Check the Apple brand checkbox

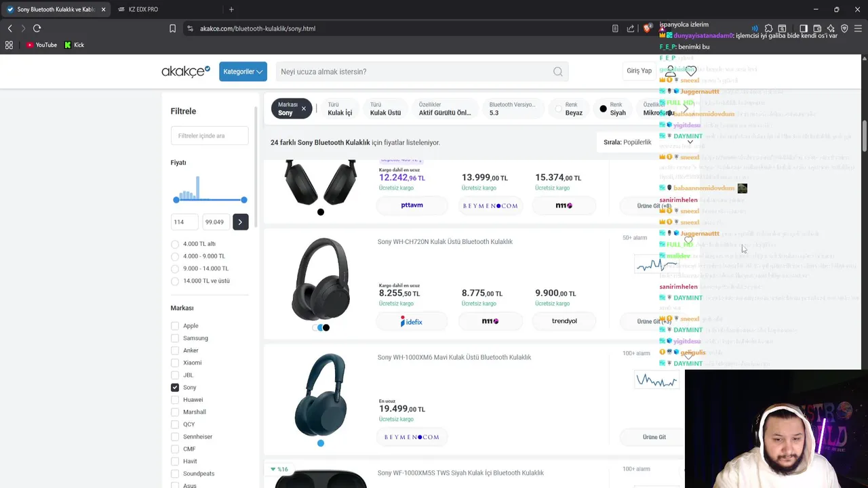[175, 326]
